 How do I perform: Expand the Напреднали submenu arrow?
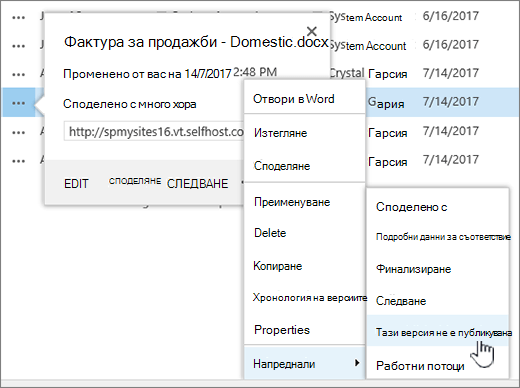tap(357, 363)
